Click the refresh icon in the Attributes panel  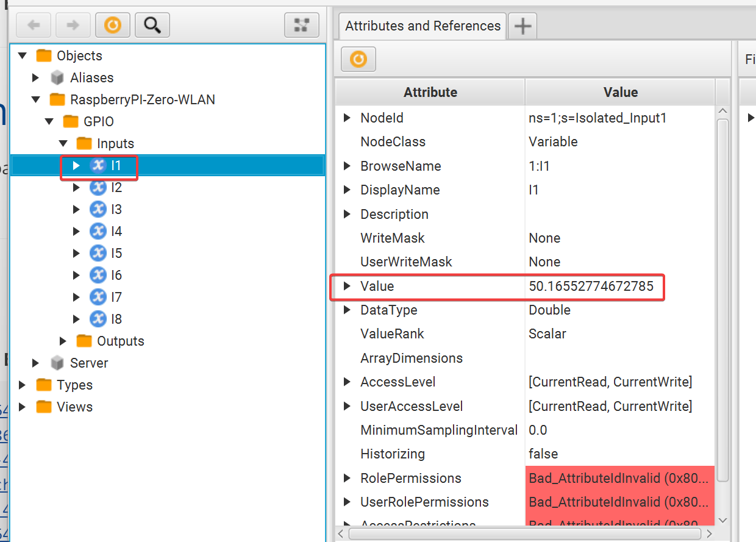358,59
